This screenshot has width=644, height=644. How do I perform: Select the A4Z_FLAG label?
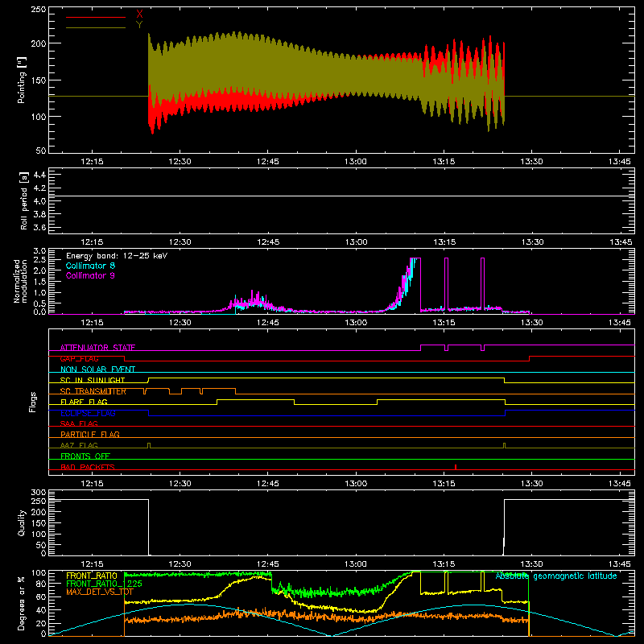coord(79,445)
